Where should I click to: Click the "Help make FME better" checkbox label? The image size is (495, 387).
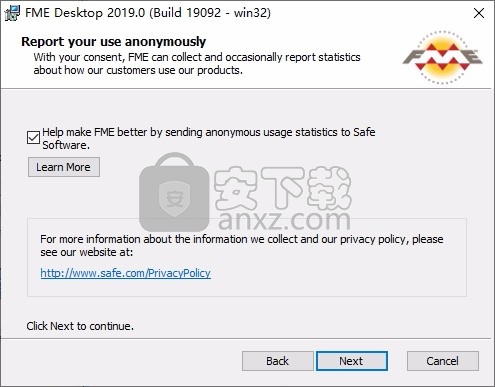click(x=209, y=132)
